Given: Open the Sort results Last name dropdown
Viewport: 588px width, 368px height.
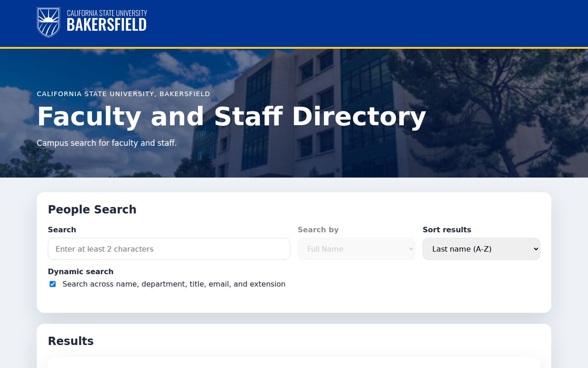Looking at the screenshot, I should click(x=481, y=249).
